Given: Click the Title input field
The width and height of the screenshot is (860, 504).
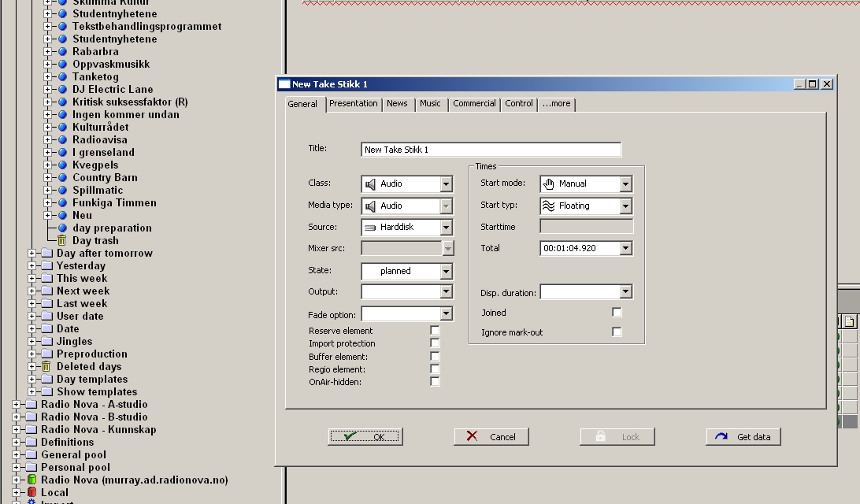Looking at the screenshot, I should (x=491, y=149).
